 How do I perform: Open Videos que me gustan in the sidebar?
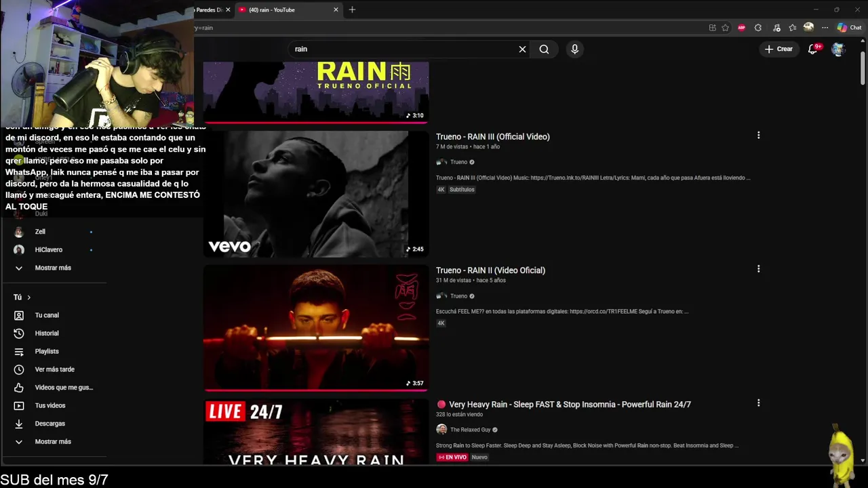pyautogui.click(x=64, y=388)
